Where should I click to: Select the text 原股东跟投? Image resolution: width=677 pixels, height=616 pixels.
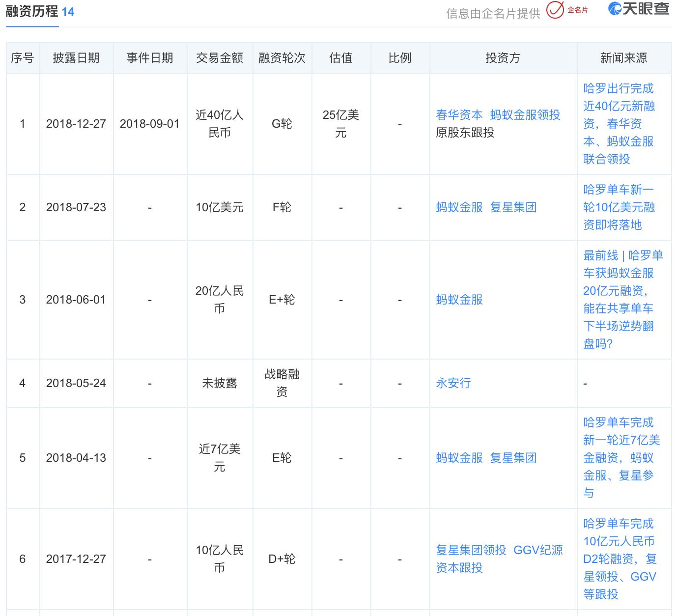pos(465,133)
